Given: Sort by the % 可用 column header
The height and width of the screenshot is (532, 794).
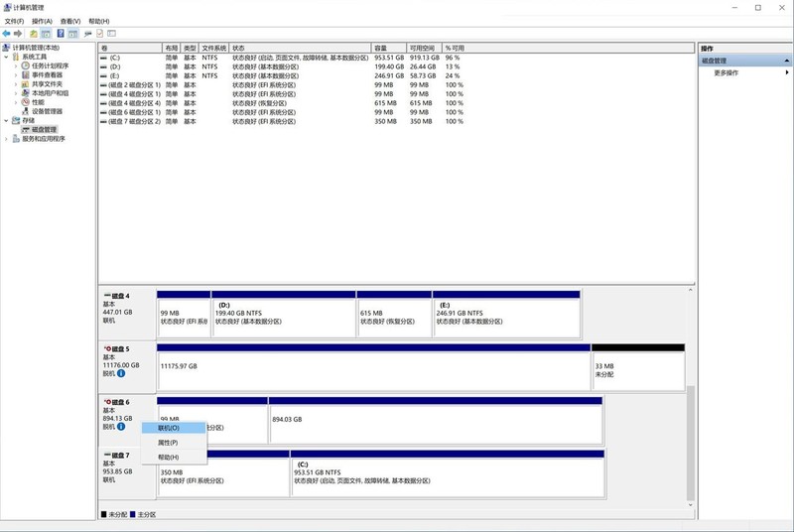Looking at the screenshot, I should tap(568, 48).
